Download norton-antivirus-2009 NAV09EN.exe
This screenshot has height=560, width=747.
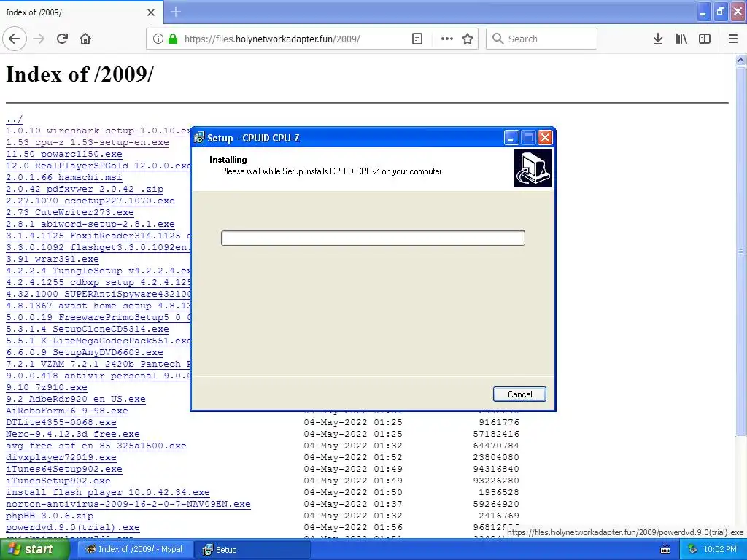click(128, 504)
